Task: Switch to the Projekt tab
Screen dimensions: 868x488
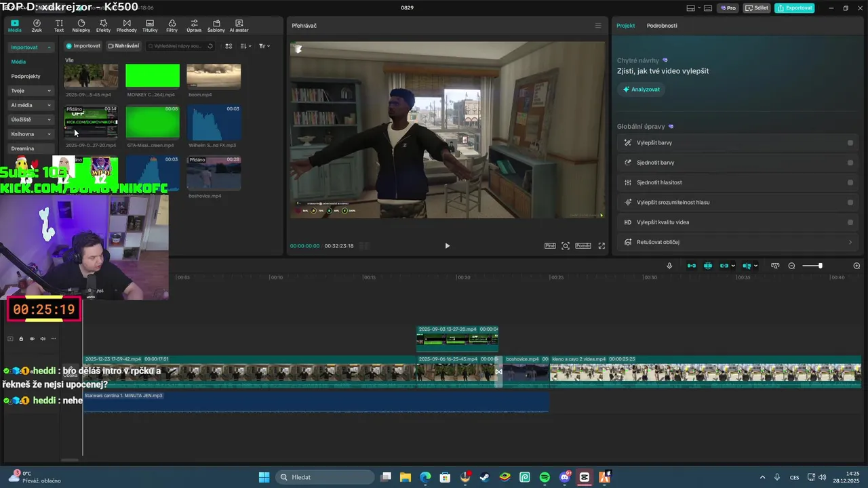Action: click(x=625, y=26)
